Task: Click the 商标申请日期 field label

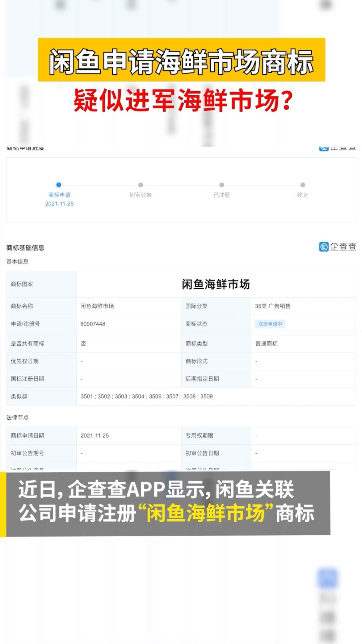Action: 28,436
